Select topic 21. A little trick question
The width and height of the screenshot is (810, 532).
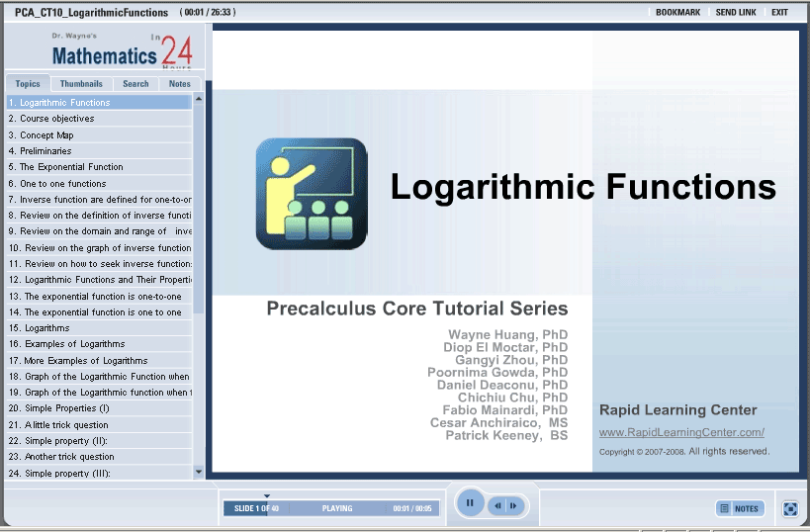point(99,424)
